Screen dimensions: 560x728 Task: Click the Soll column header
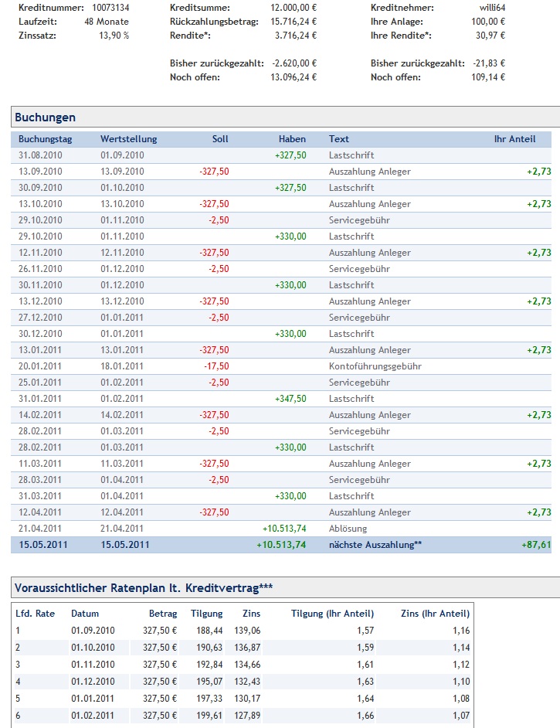point(220,139)
